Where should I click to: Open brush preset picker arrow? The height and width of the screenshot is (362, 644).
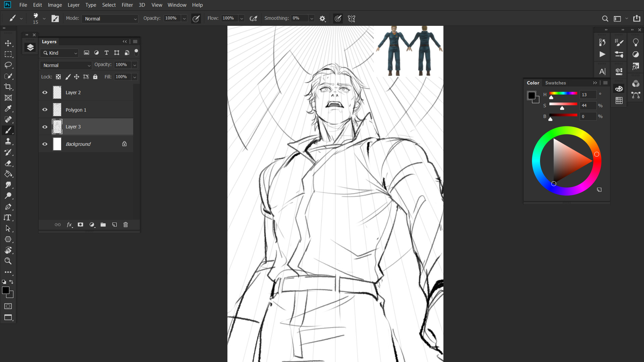44,19
